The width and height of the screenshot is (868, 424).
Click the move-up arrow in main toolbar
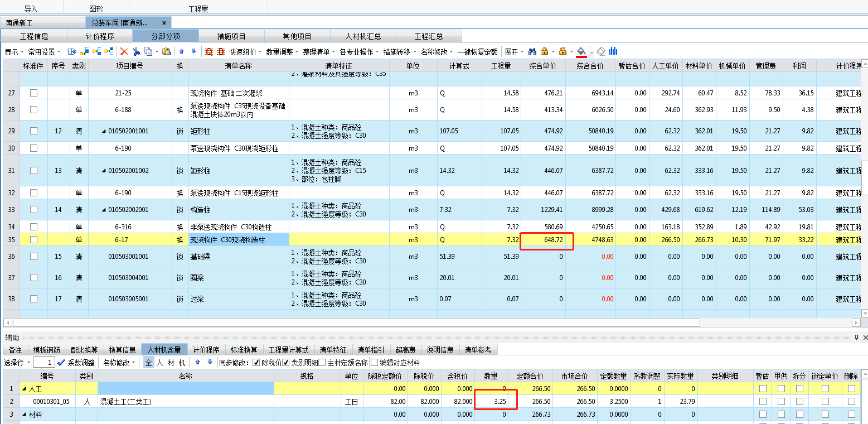pos(182,51)
